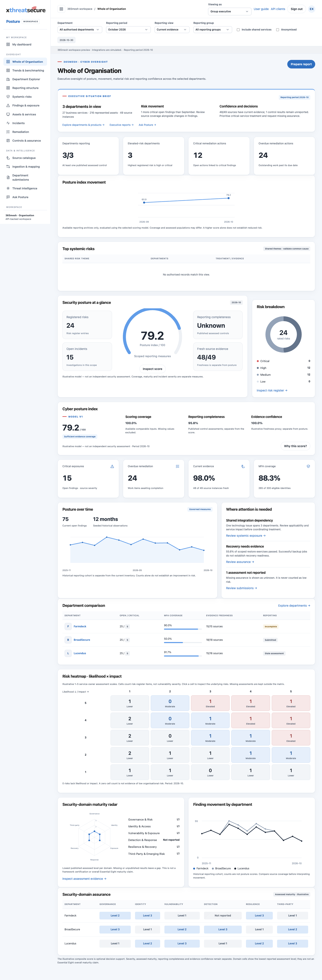Open the Inspect risk register link
The width and height of the screenshot is (322, 980).
click(x=272, y=390)
